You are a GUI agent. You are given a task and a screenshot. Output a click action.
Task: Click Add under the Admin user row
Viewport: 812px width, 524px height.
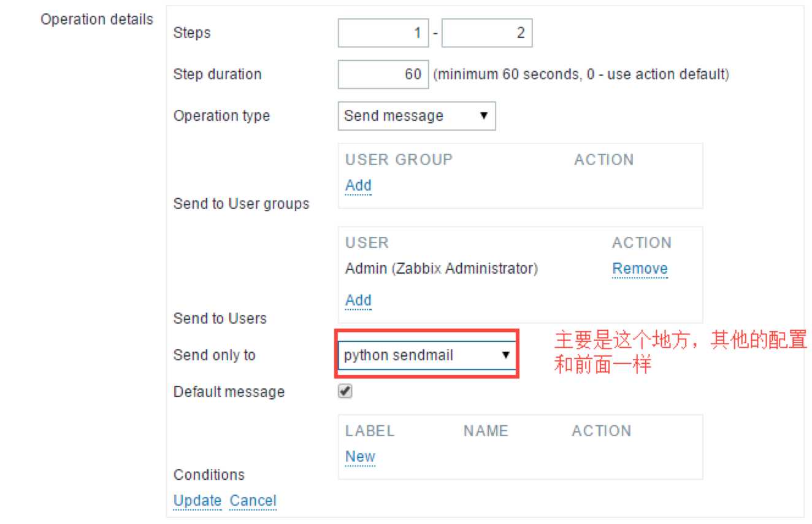[358, 300]
